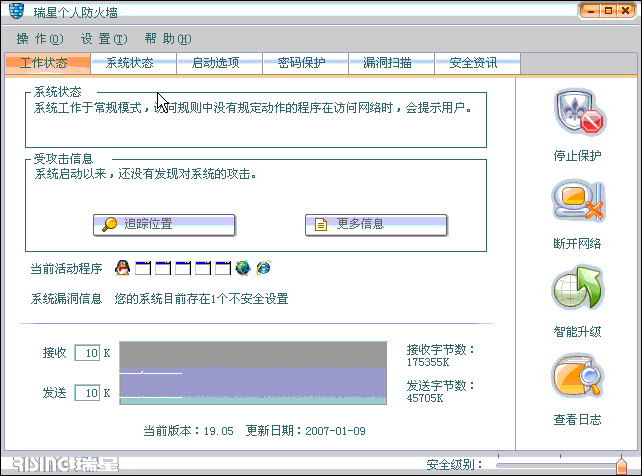The height and width of the screenshot is (476, 642).
Task: Close the firewall window
Action: tap(626, 11)
